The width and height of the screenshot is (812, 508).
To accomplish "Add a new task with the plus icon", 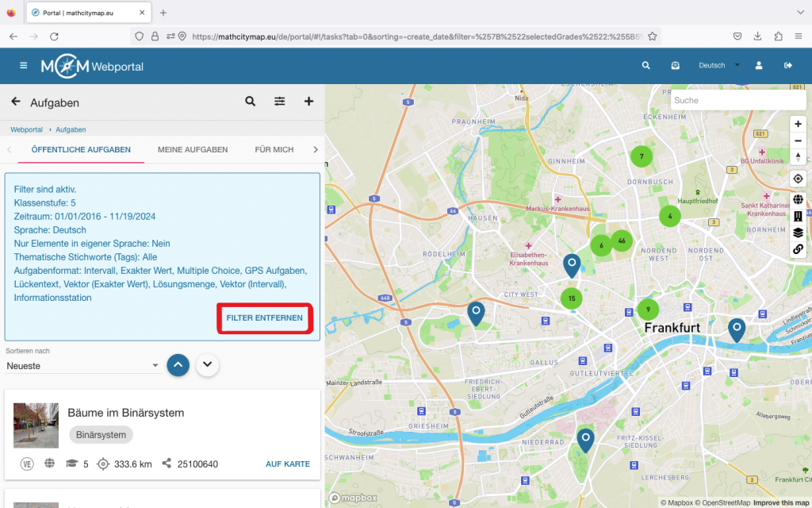I will click(x=309, y=102).
